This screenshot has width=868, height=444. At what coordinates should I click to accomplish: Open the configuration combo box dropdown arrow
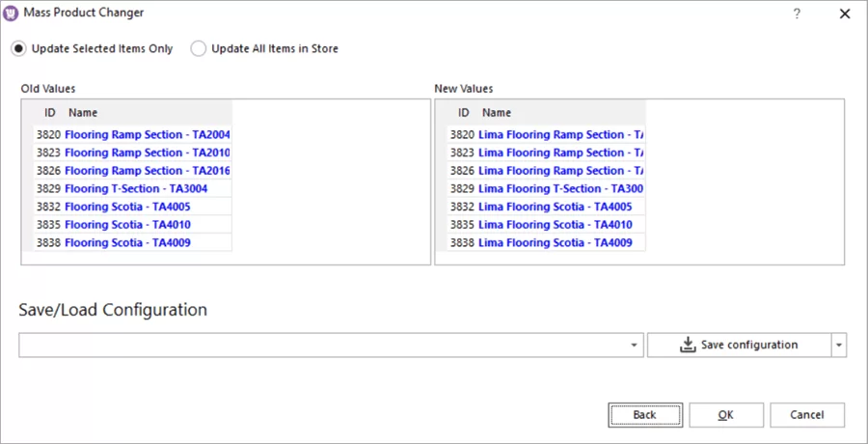coord(634,345)
